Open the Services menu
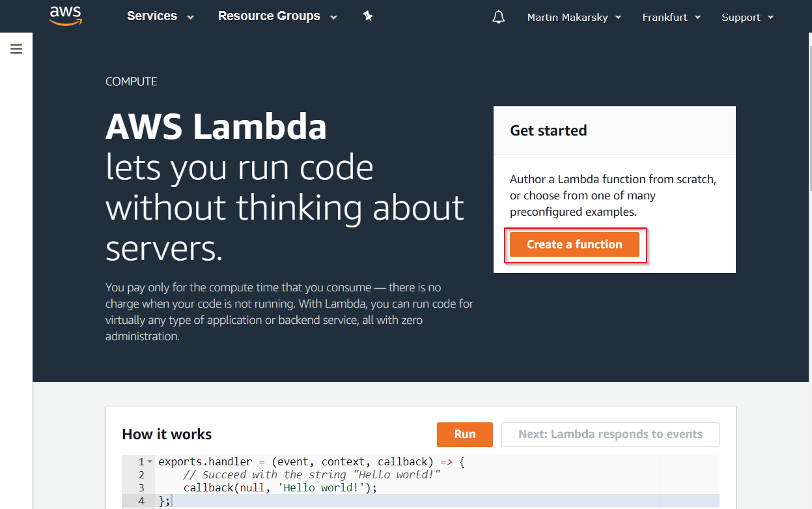812x509 pixels. 152,16
